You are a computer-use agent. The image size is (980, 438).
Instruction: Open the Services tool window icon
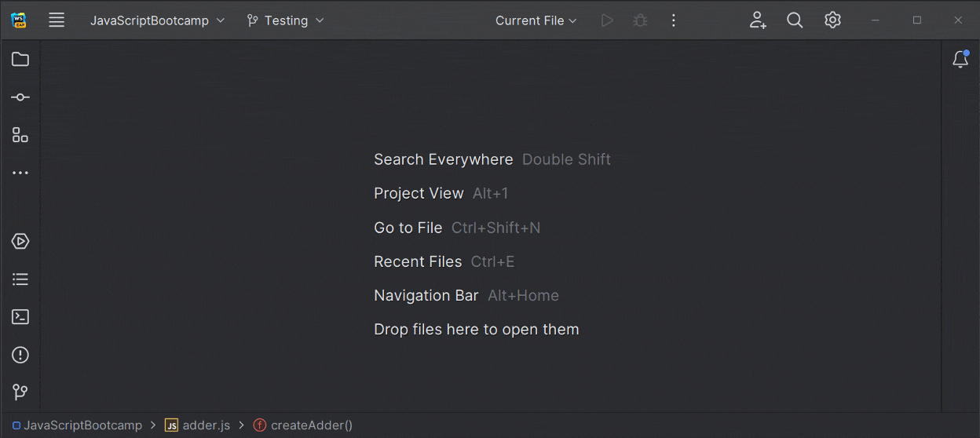(20, 241)
